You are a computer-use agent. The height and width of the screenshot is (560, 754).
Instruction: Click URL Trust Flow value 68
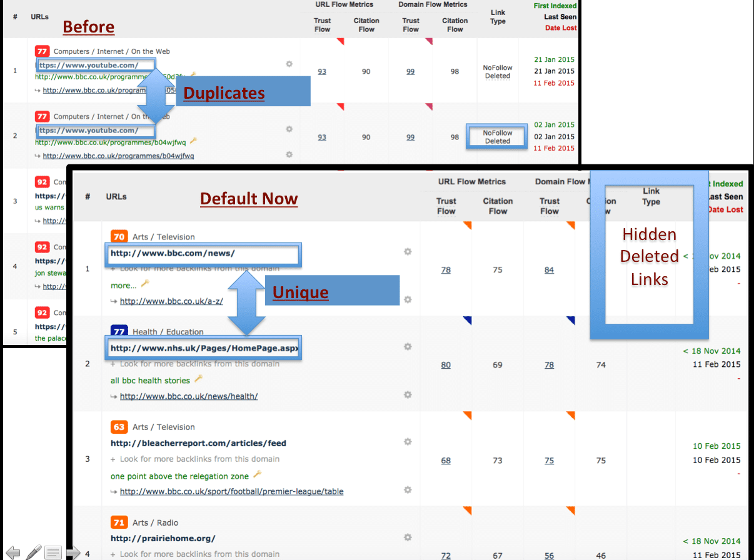coord(446,461)
